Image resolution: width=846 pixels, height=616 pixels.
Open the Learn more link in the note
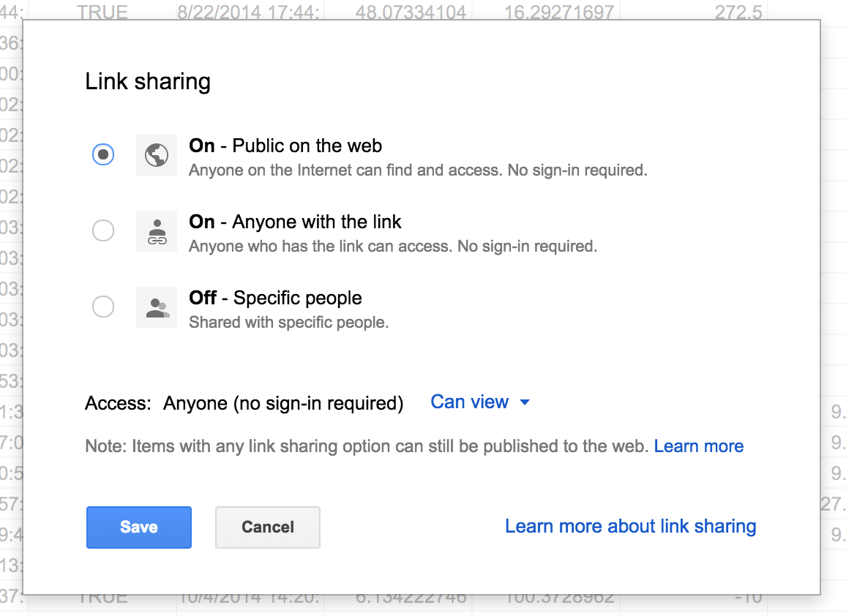click(x=699, y=446)
